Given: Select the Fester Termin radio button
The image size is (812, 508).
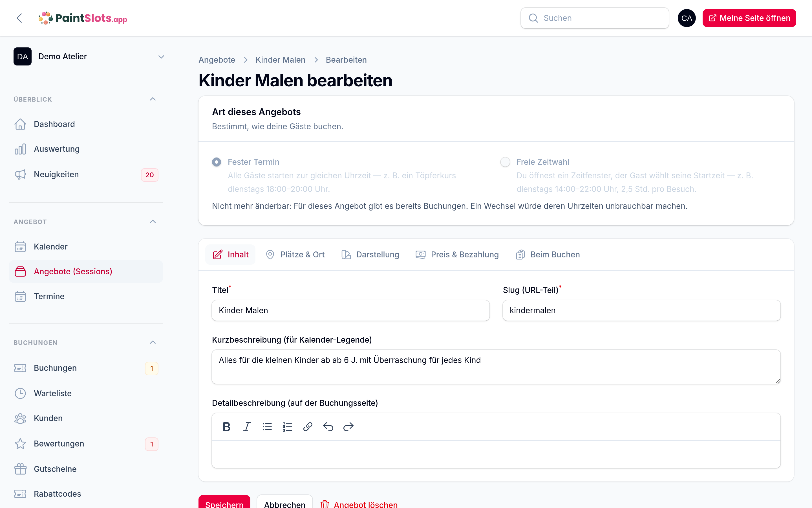Looking at the screenshot, I should 217,162.
